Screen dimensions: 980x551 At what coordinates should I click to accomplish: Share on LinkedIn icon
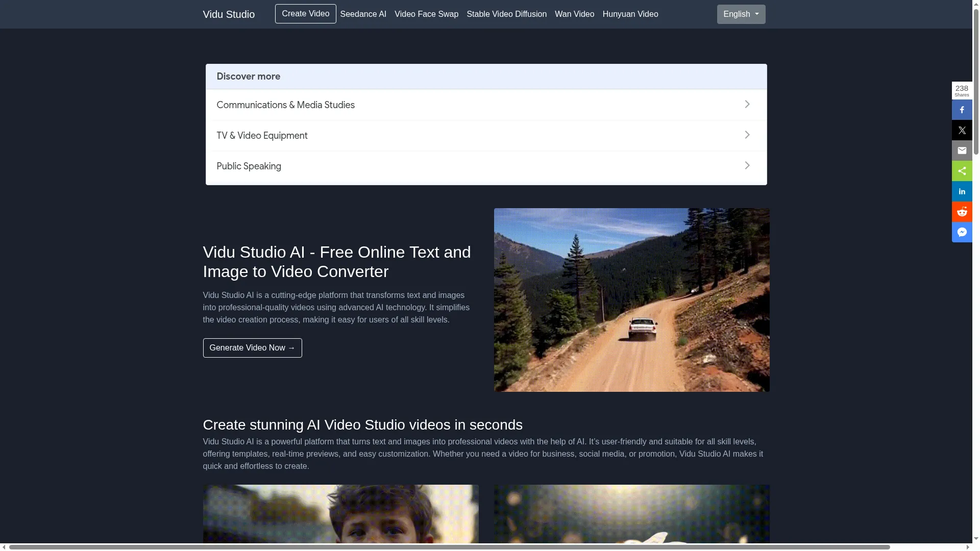(962, 191)
